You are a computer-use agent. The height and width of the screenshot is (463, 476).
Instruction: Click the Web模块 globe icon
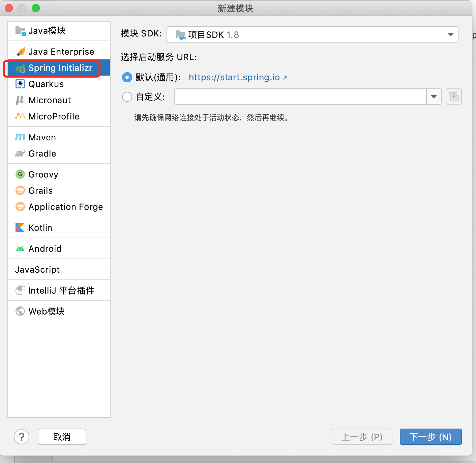[20, 311]
